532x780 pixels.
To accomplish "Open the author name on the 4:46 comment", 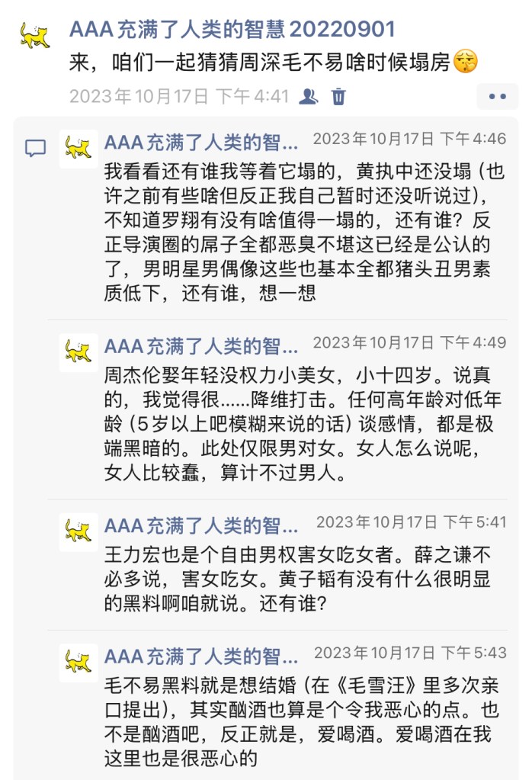I will coord(201,142).
